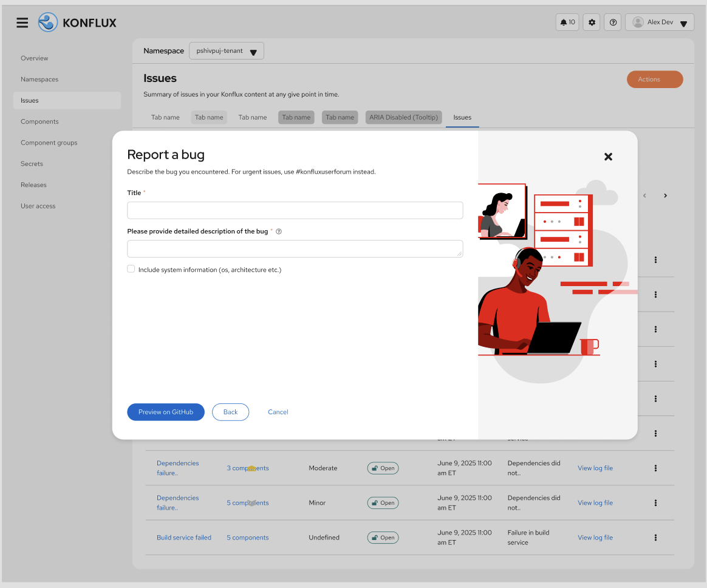Open the settings gear icon
The height and width of the screenshot is (588, 707).
pyautogui.click(x=592, y=22)
